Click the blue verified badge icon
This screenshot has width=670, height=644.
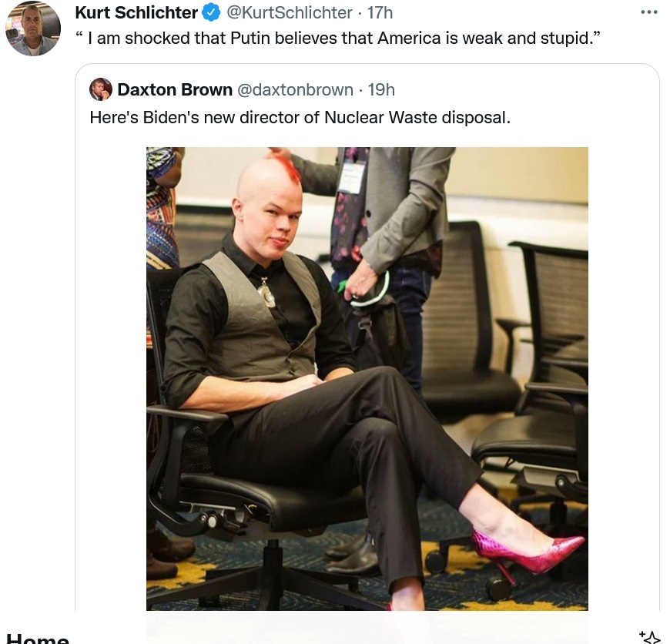click(211, 13)
